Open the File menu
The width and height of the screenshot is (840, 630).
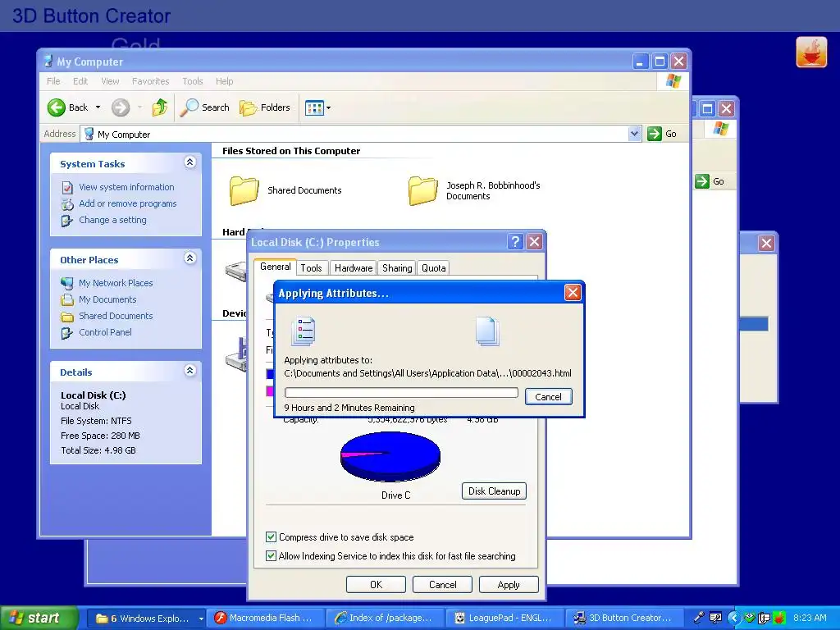tap(53, 81)
